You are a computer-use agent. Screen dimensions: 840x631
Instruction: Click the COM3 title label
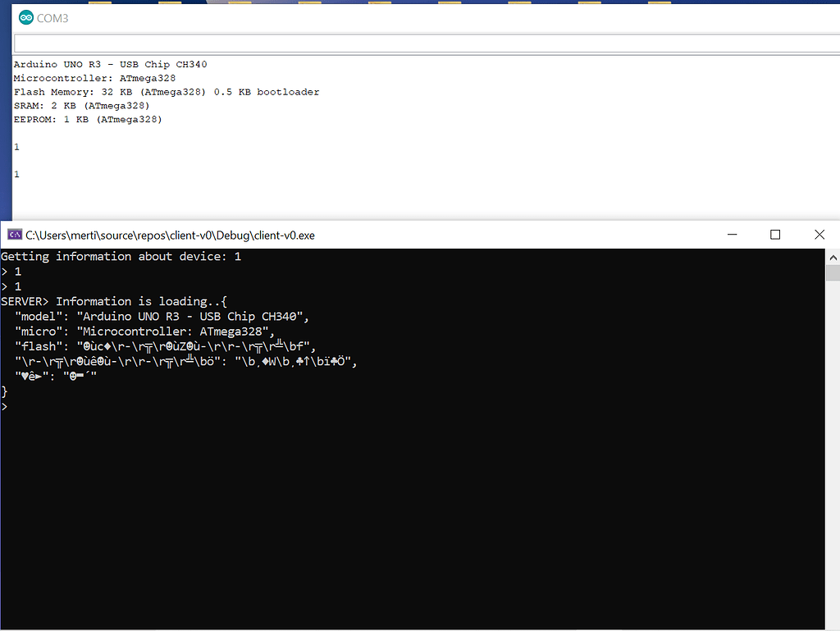[52, 17]
